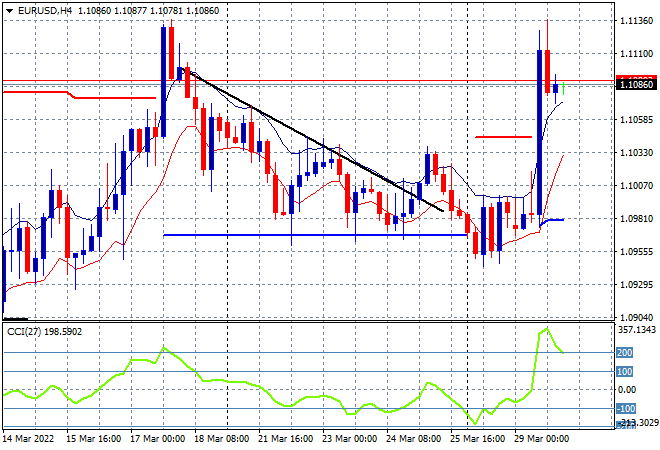Select the black descending trendline
The image size is (660, 450).
(311, 139)
